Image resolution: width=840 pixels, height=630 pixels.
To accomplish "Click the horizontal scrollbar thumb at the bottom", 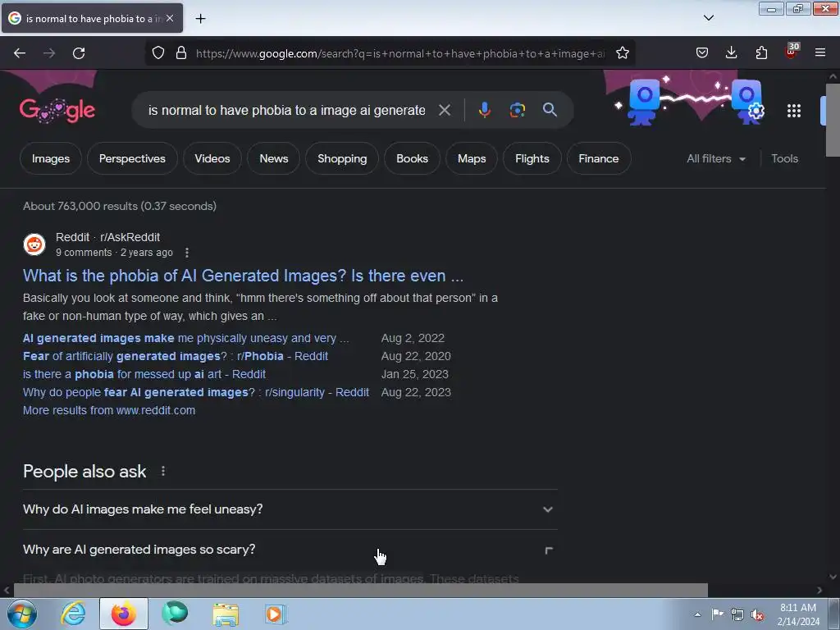I will (360, 591).
